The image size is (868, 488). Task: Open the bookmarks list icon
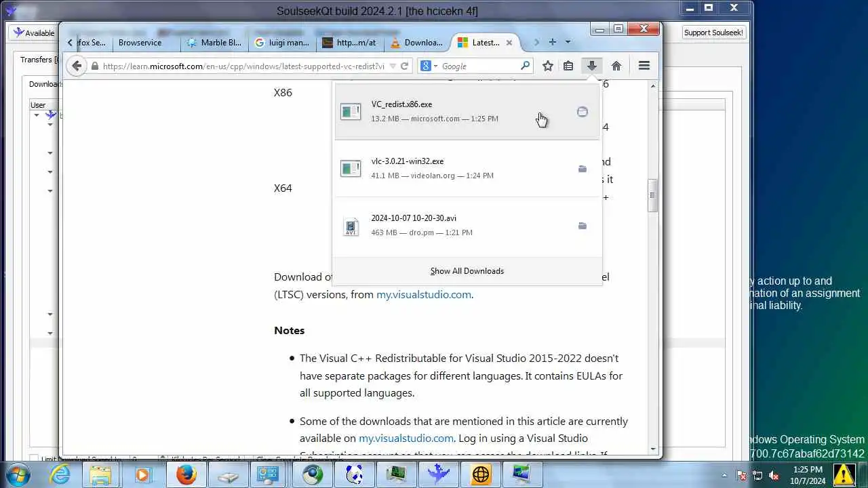(x=568, y=66)
